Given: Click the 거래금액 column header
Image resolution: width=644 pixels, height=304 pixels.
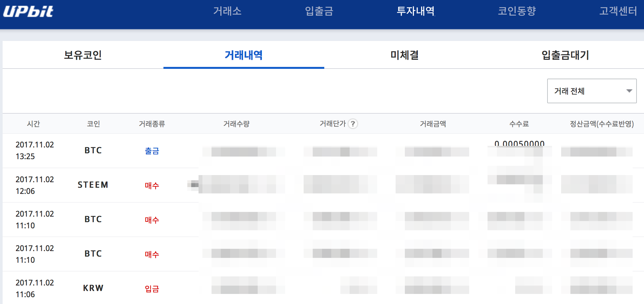Looking at the screenshot, I should tap(433, 124).
